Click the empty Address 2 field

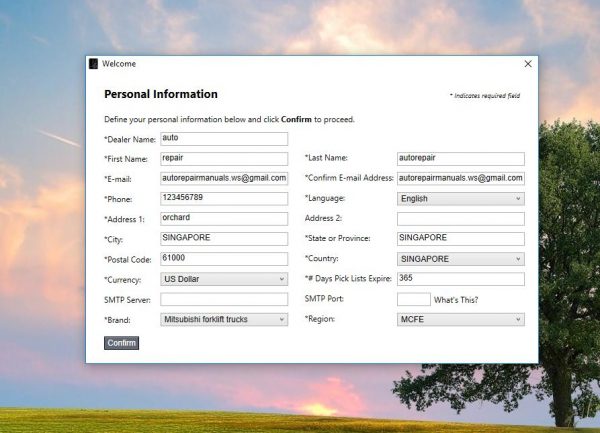(x=461, y=219)
